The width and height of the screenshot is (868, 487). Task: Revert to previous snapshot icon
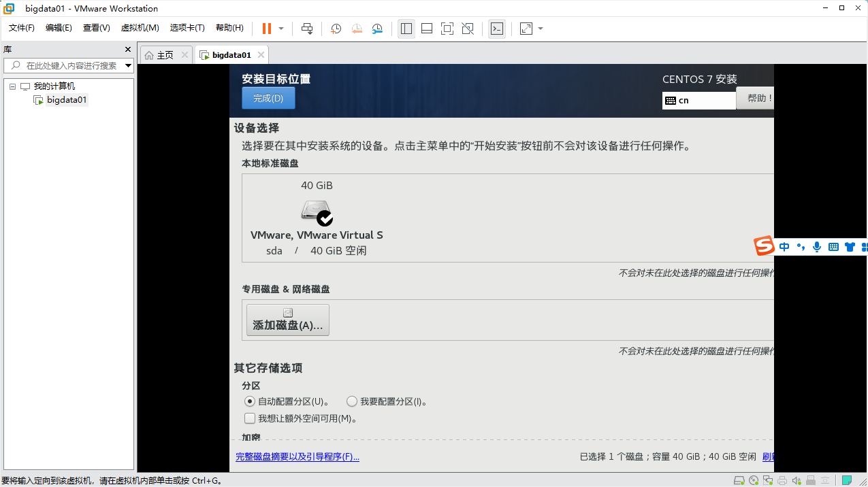(357, 29)
